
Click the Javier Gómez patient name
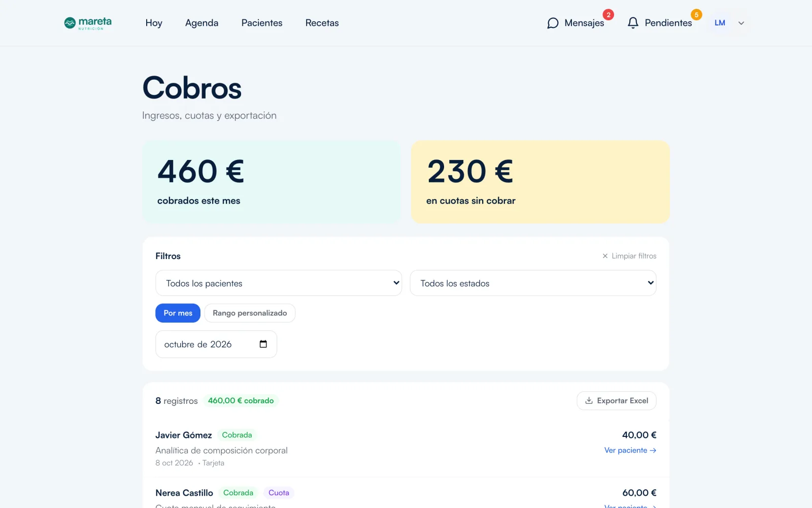click(184, 435)
